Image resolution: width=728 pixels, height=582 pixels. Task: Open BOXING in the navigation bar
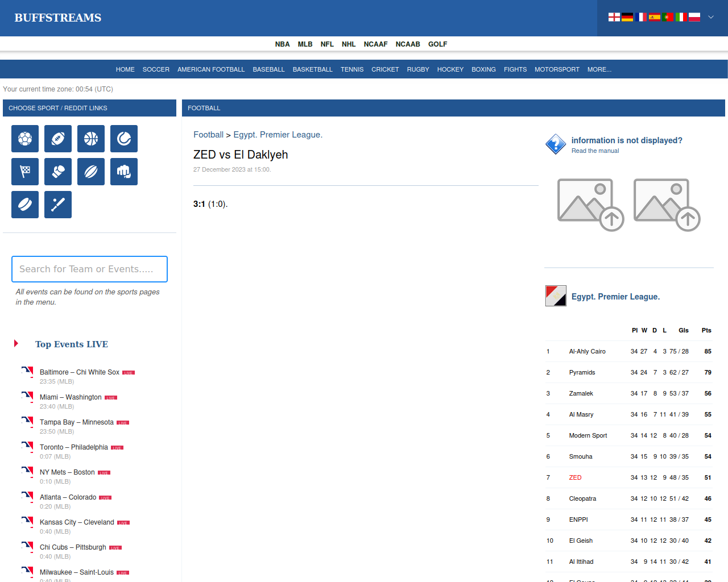(x=483, y=69)
